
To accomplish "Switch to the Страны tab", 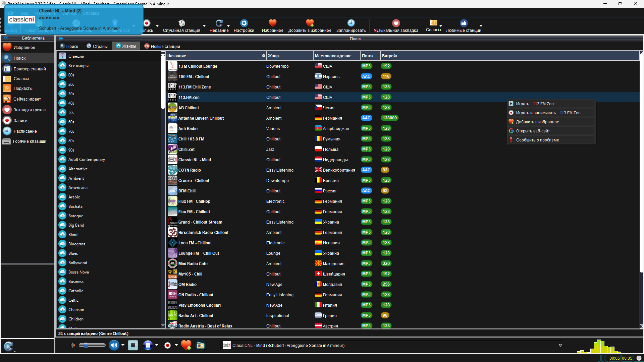I will click(x=97, y=46).
